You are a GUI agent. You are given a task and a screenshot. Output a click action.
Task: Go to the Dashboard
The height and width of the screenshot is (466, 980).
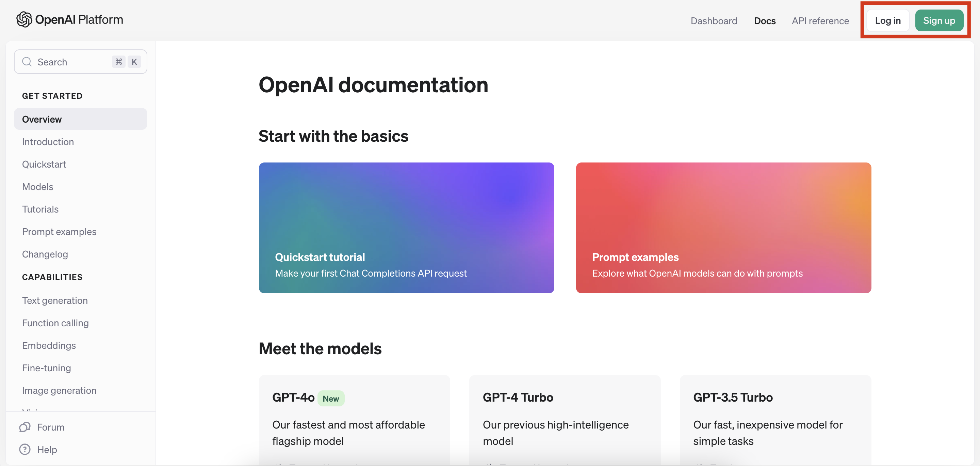click(714, 21)
